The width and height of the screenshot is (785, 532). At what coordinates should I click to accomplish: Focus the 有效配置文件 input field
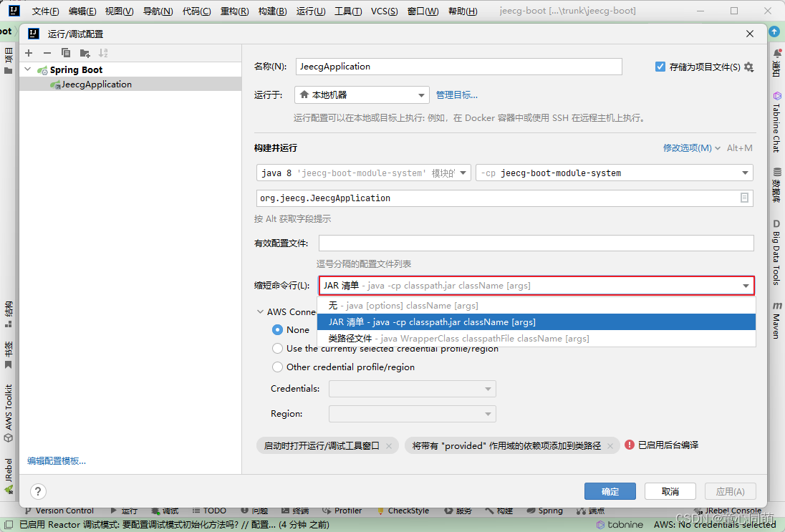(x=536, y=243)
